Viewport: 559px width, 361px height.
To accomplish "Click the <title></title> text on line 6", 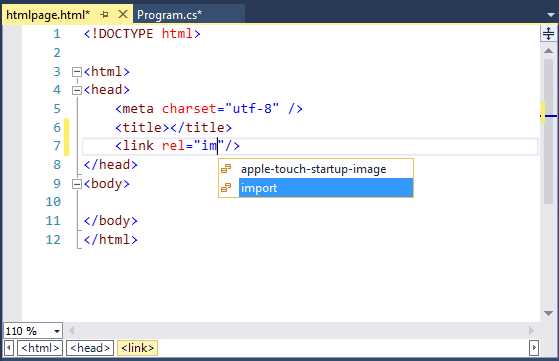I will pos(173,127).
